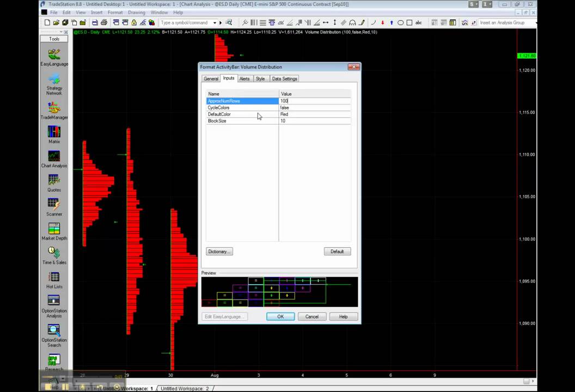Click the chart's horizontal scrollbar right arrow
The height and width of the screenshot is (392, 575).
533,381
